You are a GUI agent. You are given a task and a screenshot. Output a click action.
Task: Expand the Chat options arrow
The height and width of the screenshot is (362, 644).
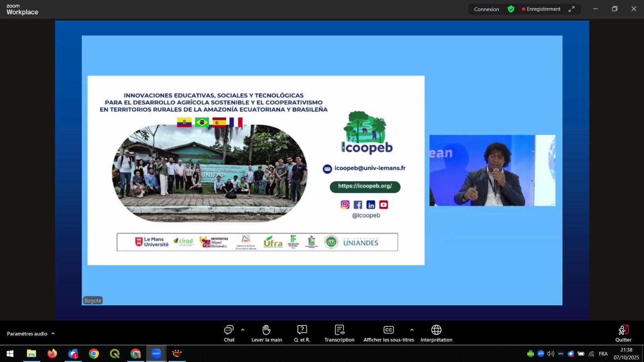243,330
